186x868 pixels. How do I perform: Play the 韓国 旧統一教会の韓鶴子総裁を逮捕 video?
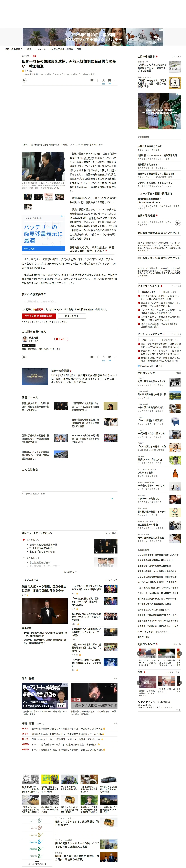click(94, 696)
